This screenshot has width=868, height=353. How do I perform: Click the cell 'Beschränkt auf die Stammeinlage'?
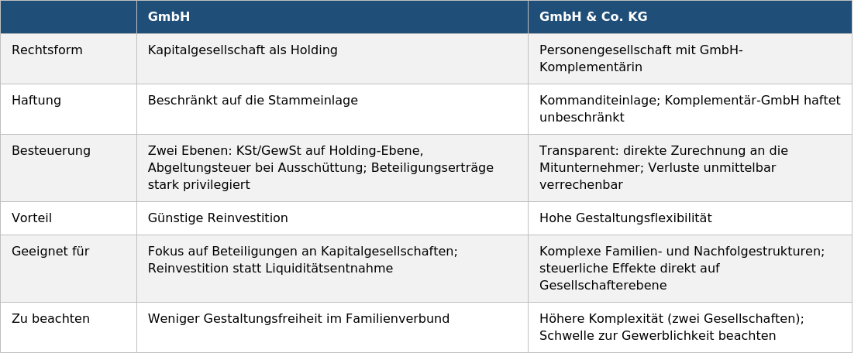(x=332, y=109)
